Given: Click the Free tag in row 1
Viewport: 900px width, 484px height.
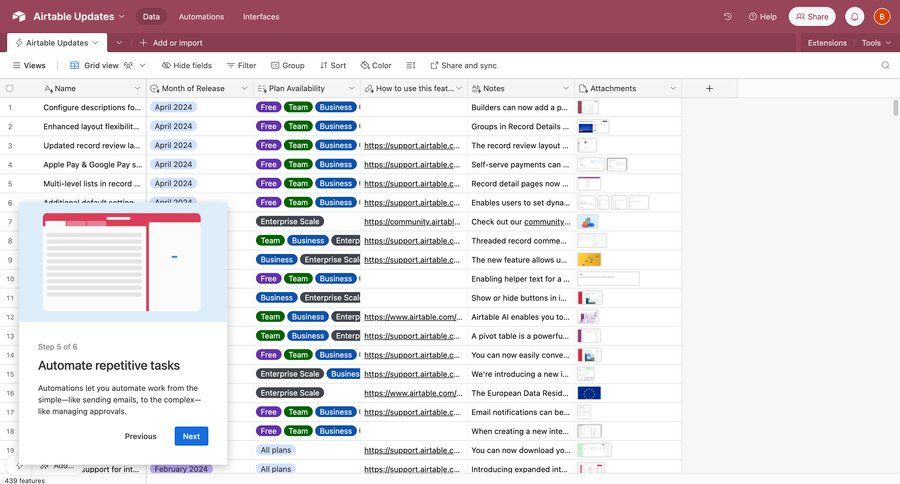Looking at the screenshot, I should [268, 107].
